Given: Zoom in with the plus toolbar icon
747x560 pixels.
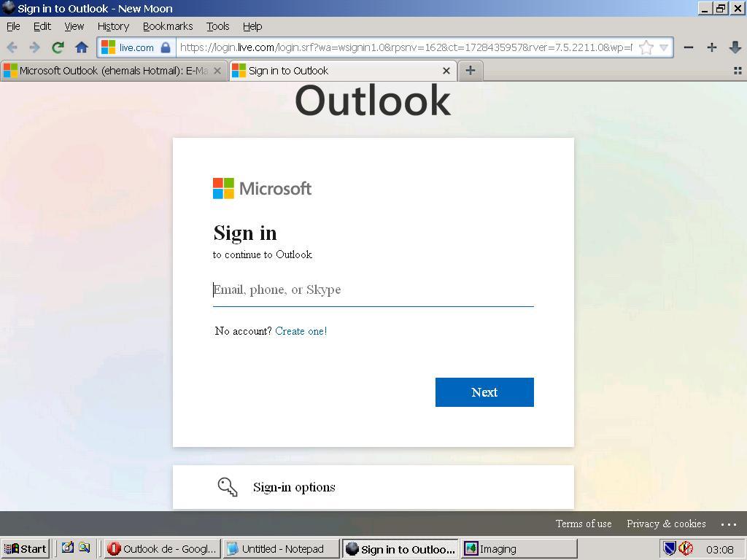Looking at the screenshot, I should [712, 47].
